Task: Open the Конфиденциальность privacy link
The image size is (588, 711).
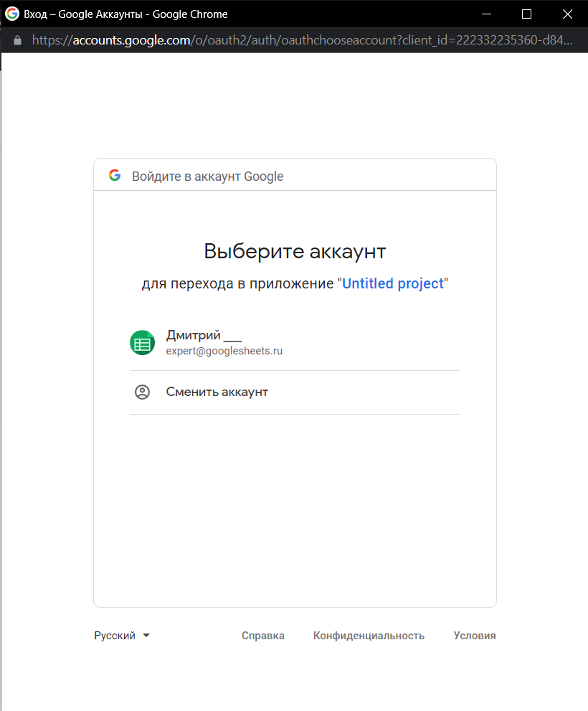Action: [369, 636]
